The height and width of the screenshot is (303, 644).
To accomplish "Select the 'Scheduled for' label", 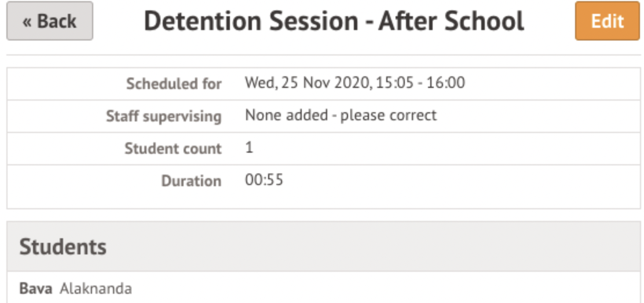I will click(174, 84).
